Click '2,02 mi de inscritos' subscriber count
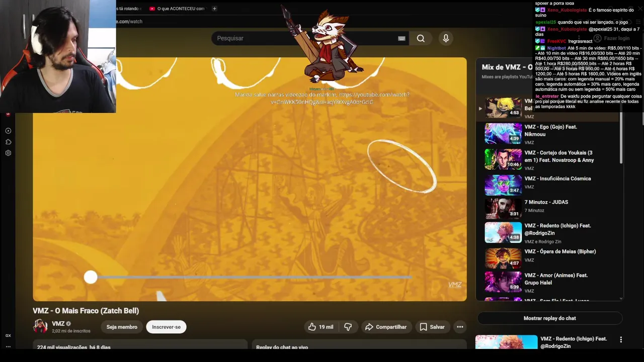The height and width of the screenshot is (362, 644). tap(71, 331)
